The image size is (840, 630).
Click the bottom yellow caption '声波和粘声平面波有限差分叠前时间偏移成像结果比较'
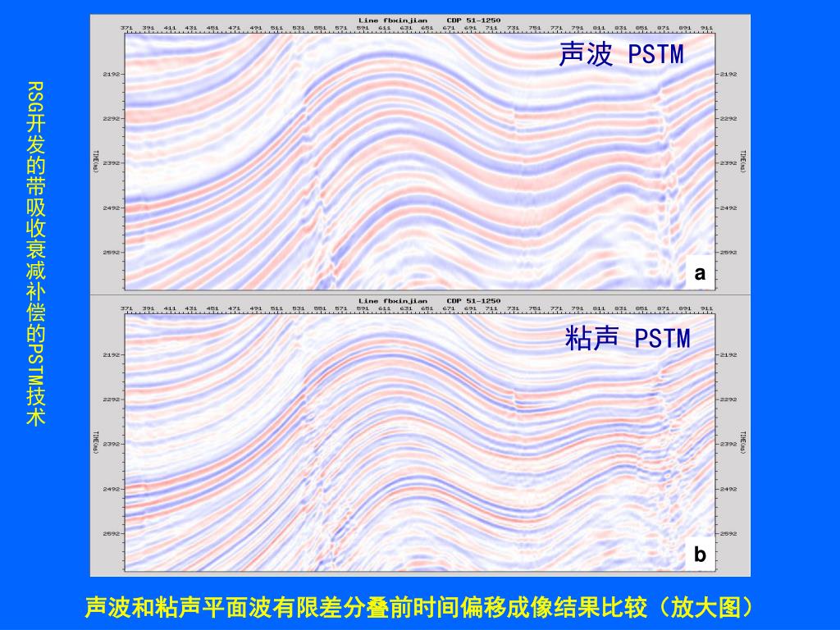367,607
